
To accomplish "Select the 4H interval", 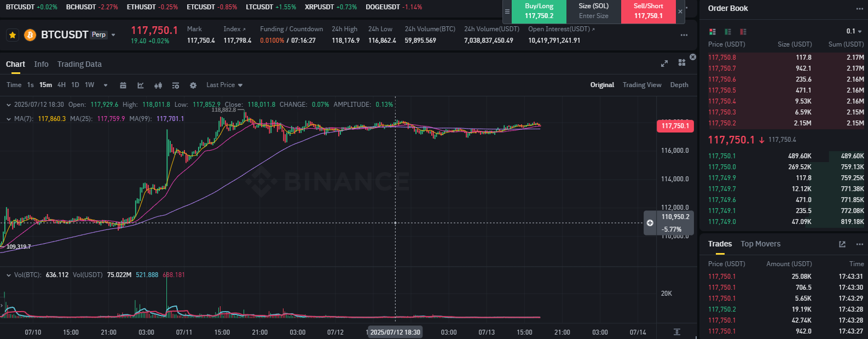I will click(61, 85).
